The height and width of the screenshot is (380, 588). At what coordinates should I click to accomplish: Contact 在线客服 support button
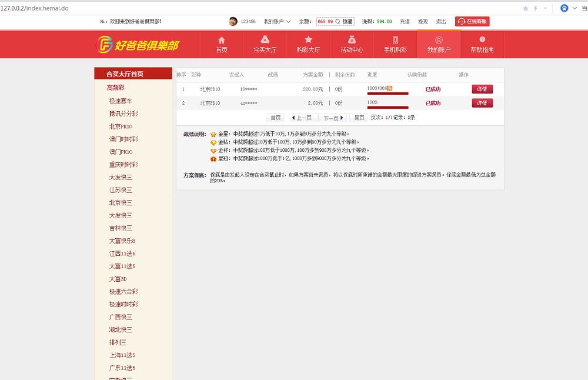pos(472,21)
